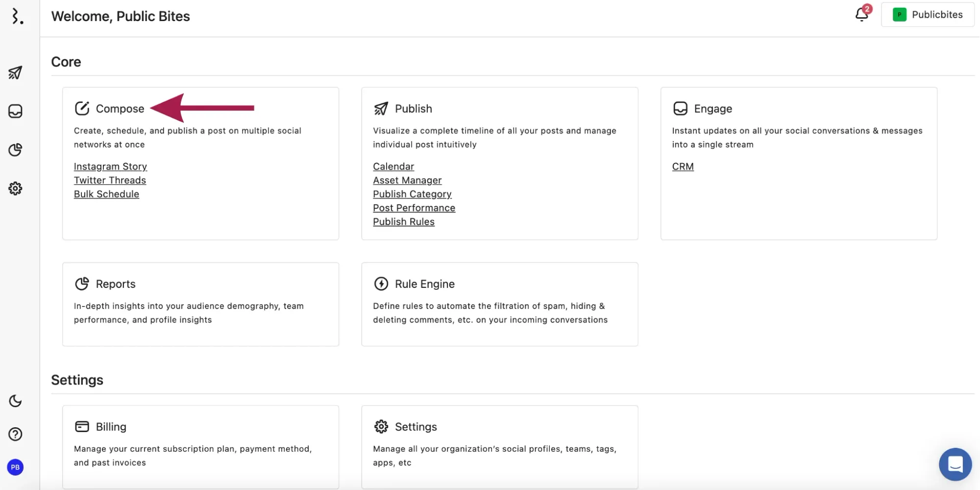Open Engage inbox icon in the sidebar
Viewport: 980px width, 490px height.
[15, 111]
